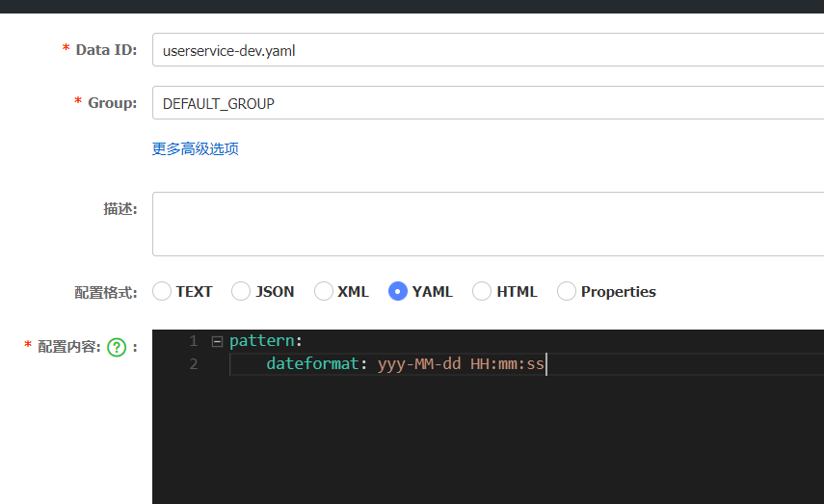Click the yyy-MM-dd HH:mm:ss value

pos(461,363)
